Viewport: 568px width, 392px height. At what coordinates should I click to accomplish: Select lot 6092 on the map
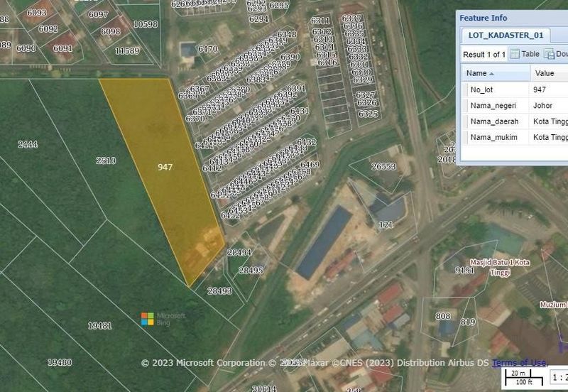pyautogui.click(x=48, y=29)
